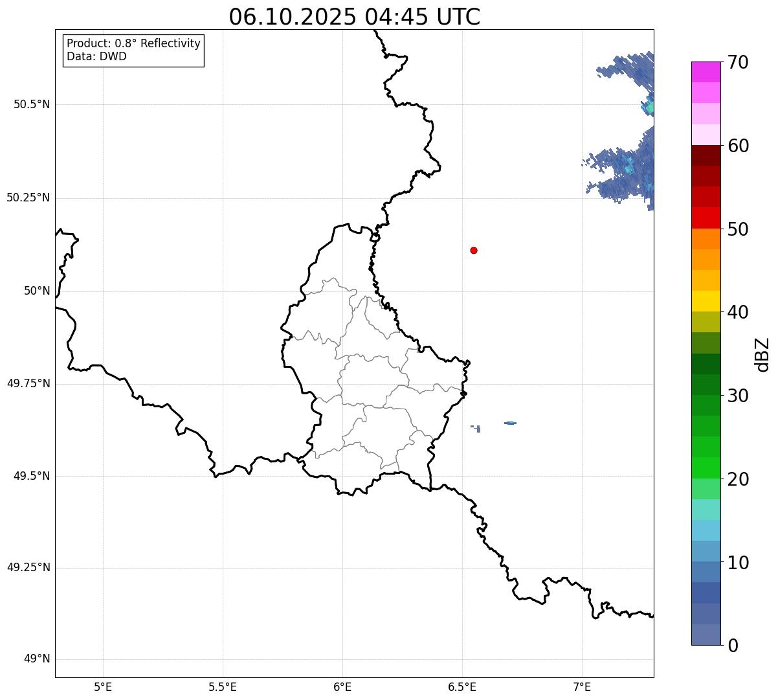Click longitude label "6.5°E"

(x=462, y=686)
